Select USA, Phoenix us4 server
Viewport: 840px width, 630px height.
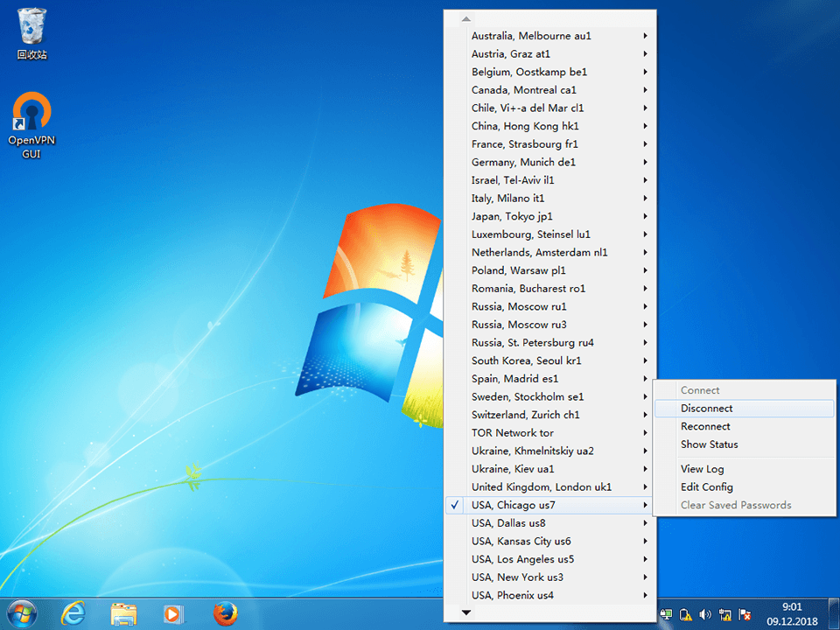[x=549, y=595]
